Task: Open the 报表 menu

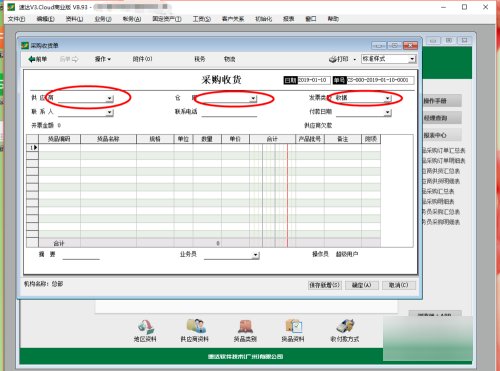Action: [x=288, y=19]
